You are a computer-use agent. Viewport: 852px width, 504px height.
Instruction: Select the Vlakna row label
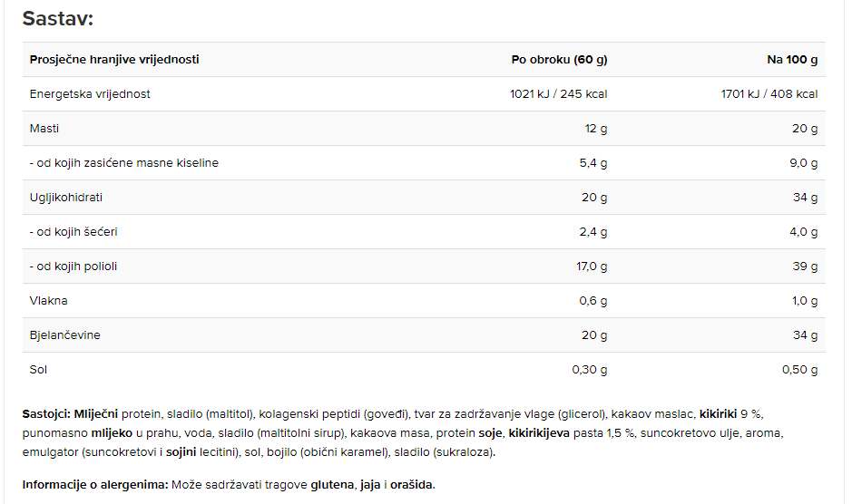point(48,301)
